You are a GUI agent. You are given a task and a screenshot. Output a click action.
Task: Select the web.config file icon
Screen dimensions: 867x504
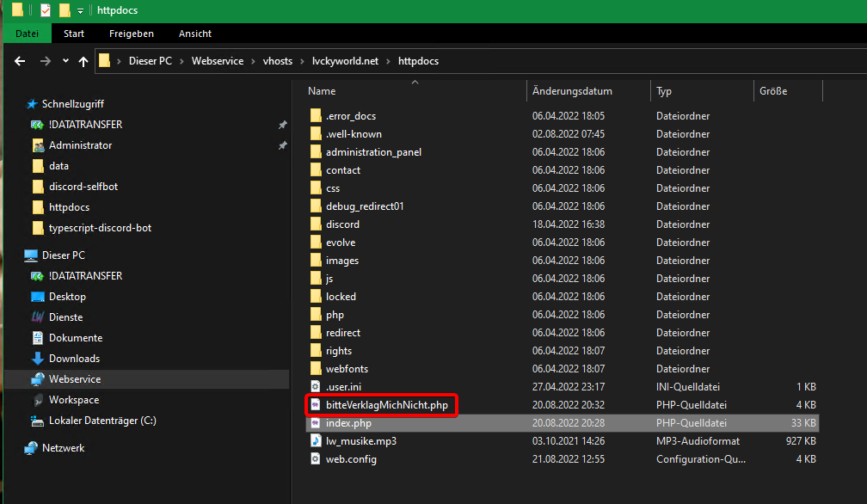(x=315, y=459)
